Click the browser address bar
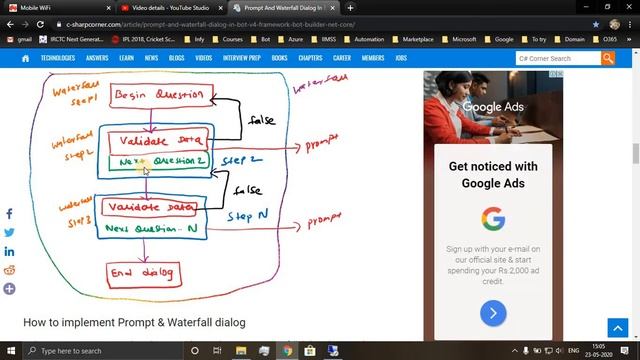 click(322, 24)
